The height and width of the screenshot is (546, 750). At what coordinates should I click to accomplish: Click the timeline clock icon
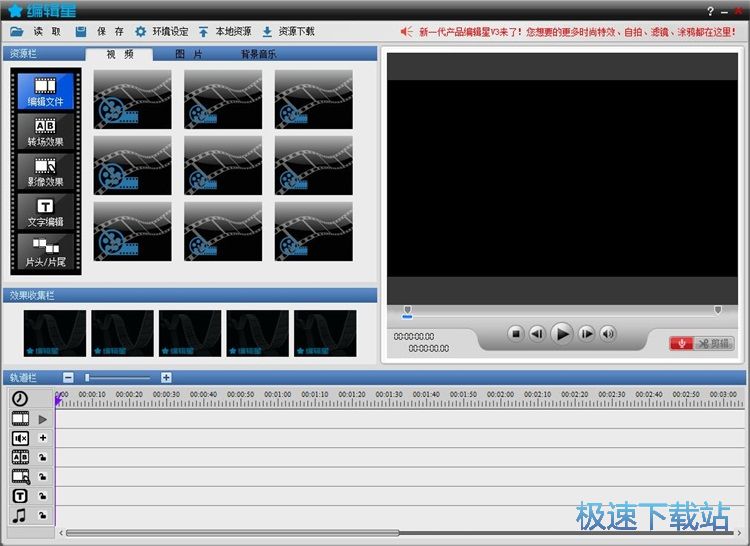[20, 398]
